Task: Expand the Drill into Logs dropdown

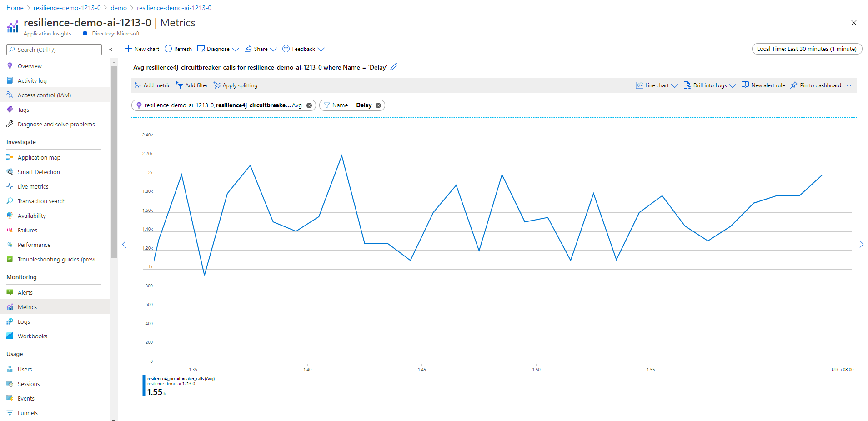Action: tap(709, 85)
